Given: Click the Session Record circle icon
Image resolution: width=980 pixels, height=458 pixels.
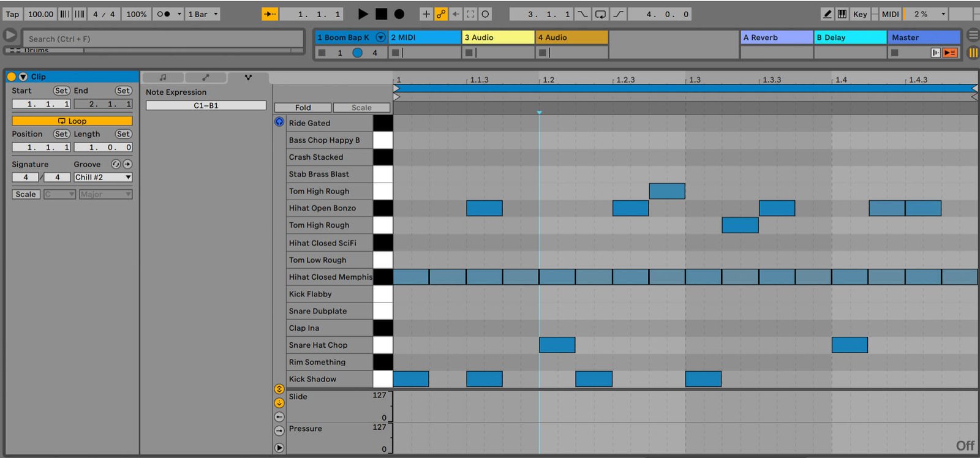Looking at the screenshot, I should [x=485, y=13].
